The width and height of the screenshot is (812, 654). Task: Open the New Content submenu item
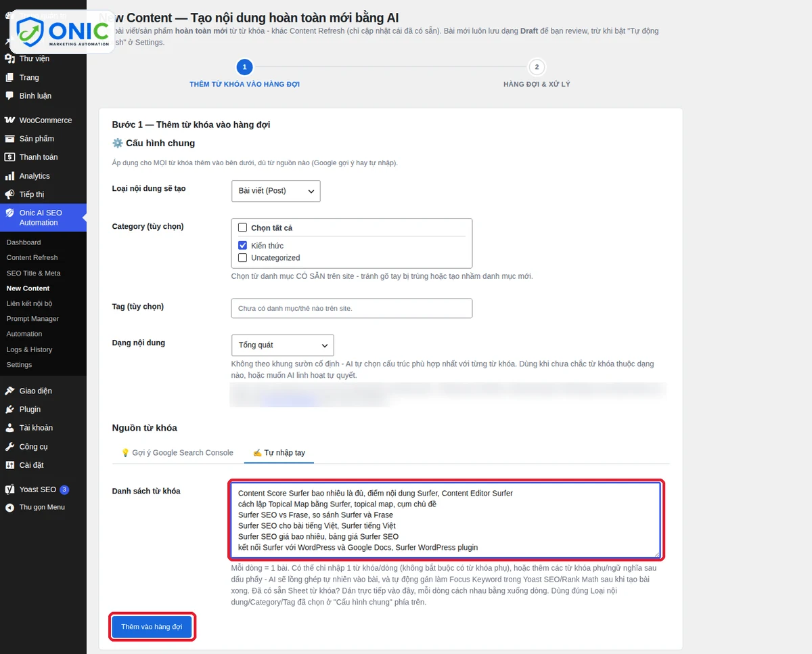(x=28, y=288)
